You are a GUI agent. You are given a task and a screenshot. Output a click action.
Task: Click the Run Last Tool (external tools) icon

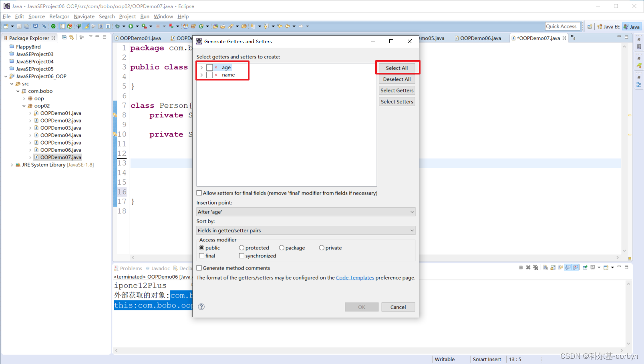pos(144,26)
